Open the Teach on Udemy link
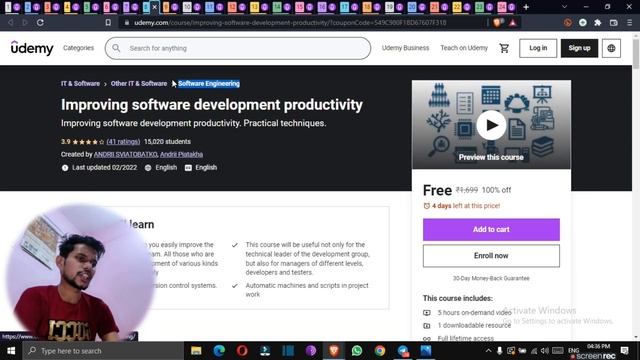 (x=464, y=48)
